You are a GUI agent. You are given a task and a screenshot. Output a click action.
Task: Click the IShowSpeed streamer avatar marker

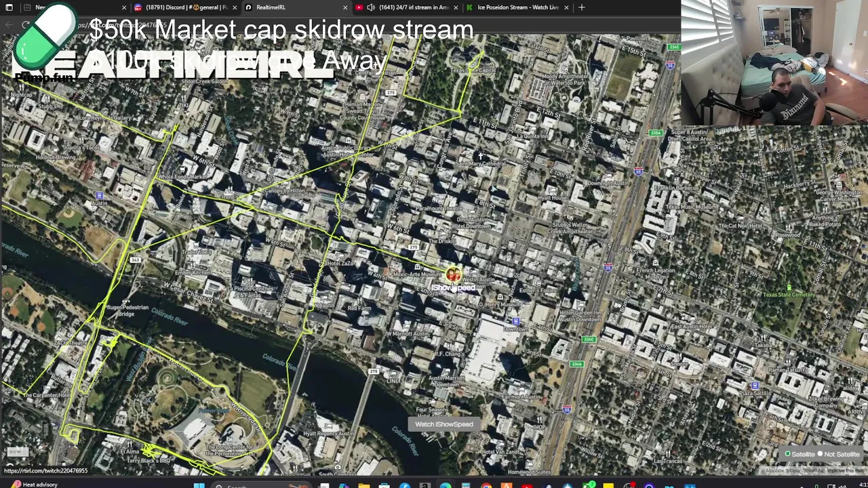coord(453,274)
